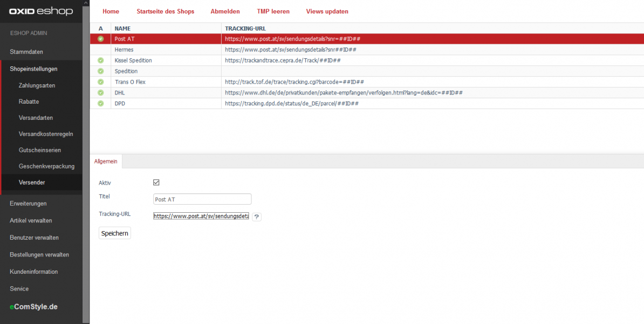Click the green active icon for DHL
This screenshot has width=644, height=324.
101,92
